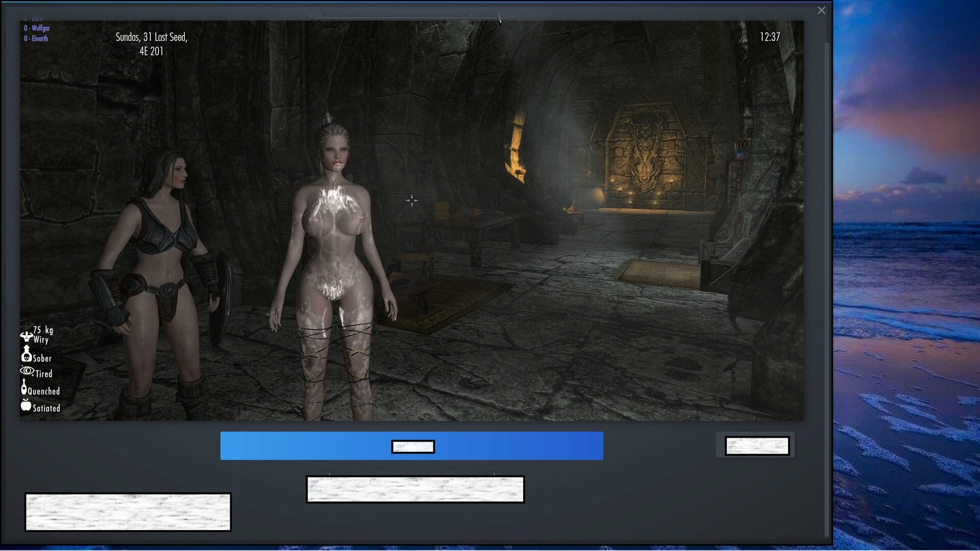Click the crosshair in the screenshot center
The height and width of the screenshot is (551, 980).
click(411, 201)
